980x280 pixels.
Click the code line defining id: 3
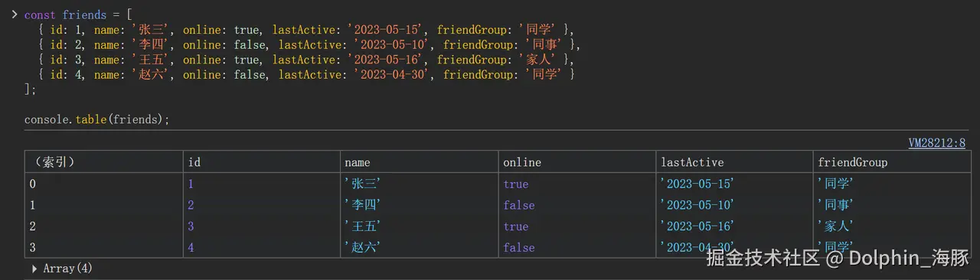306,60
